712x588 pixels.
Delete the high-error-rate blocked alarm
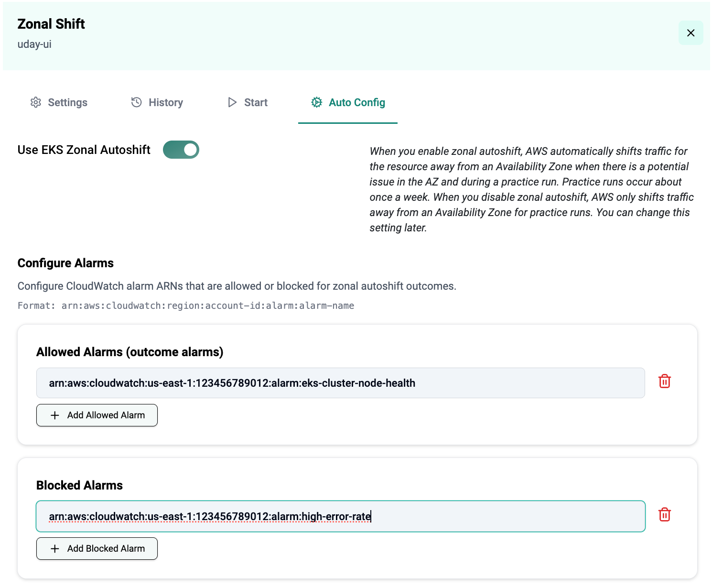click(x=664, y=515)
